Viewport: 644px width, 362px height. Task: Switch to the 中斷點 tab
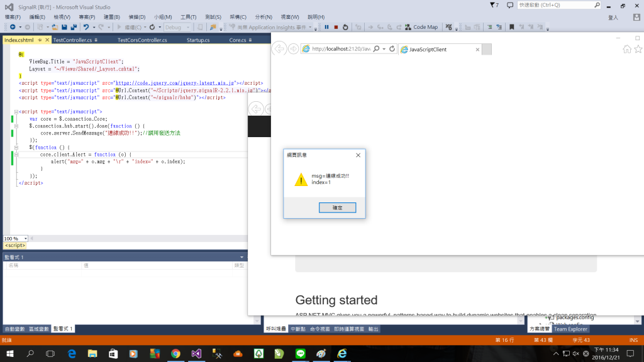click(297, 329)
